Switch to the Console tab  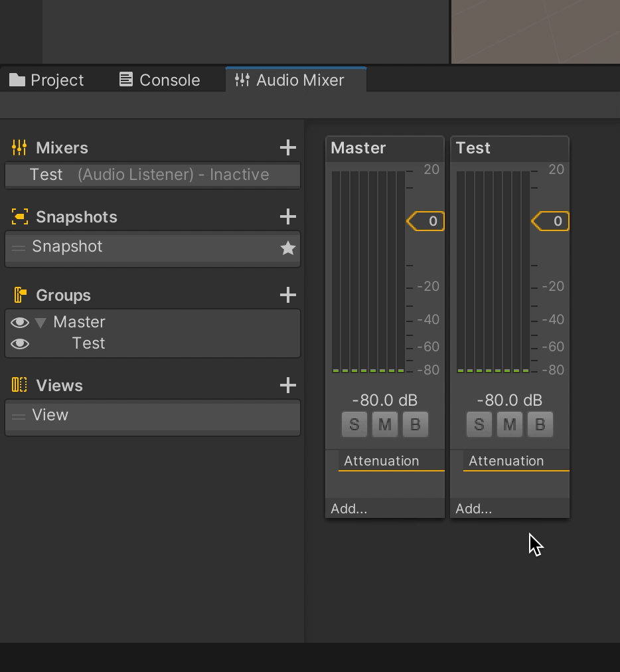click(x=159, y=80)
